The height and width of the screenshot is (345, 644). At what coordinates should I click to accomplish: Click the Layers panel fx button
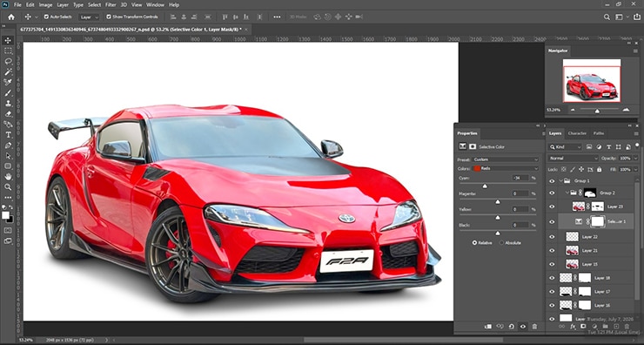point(573,327)
